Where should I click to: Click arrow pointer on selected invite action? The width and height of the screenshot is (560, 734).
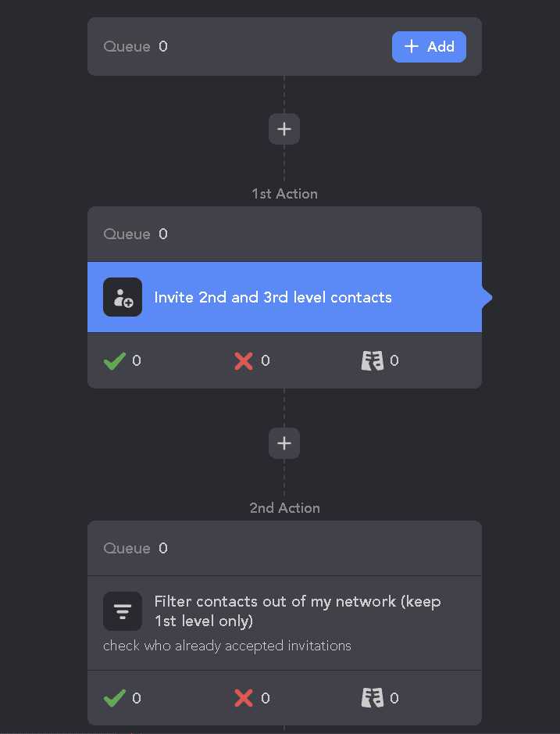pos(487,297)
